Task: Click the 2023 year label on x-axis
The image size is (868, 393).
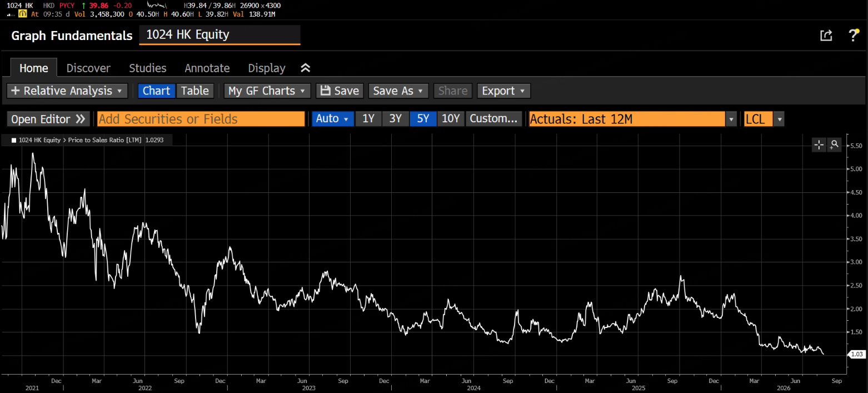Action: coord(310,387)
